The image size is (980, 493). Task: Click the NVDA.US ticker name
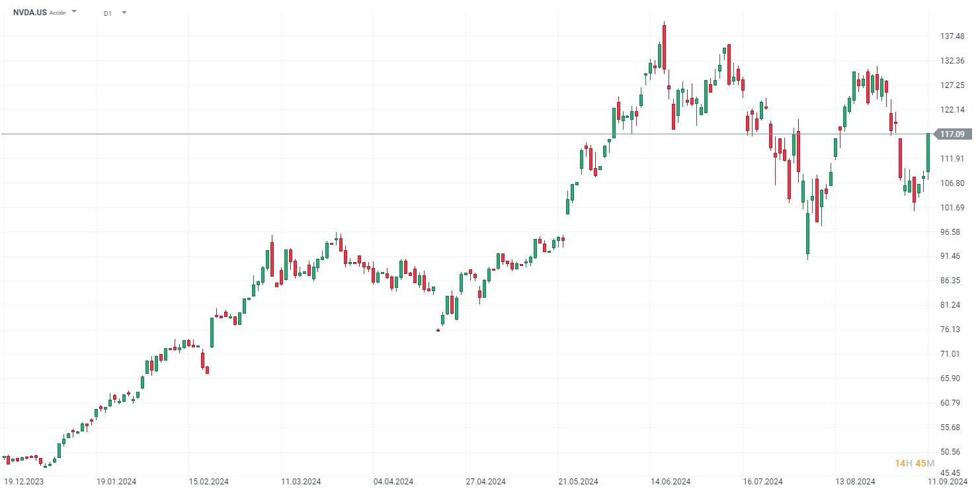[x=30, y=13]
